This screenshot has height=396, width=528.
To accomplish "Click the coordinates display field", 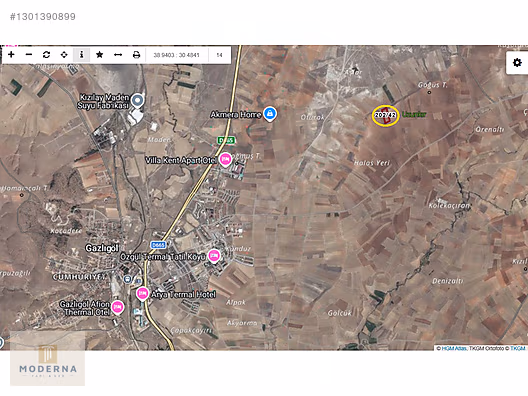I will pos(177,55).
